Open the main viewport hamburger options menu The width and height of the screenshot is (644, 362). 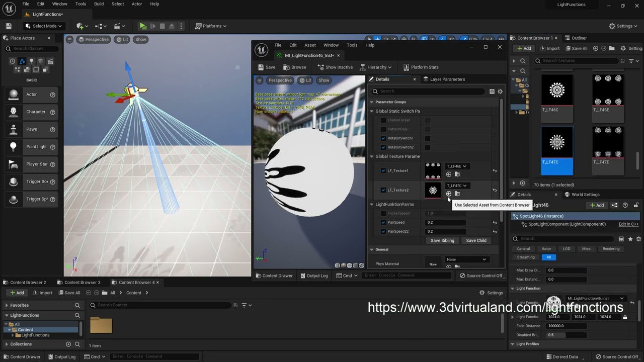point(69,39)
